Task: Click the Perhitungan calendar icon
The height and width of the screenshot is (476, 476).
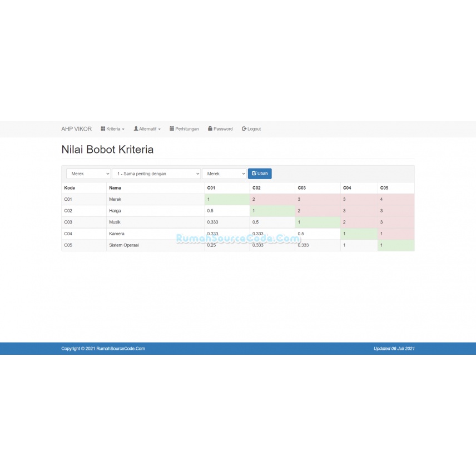Action: click(172, 128)
